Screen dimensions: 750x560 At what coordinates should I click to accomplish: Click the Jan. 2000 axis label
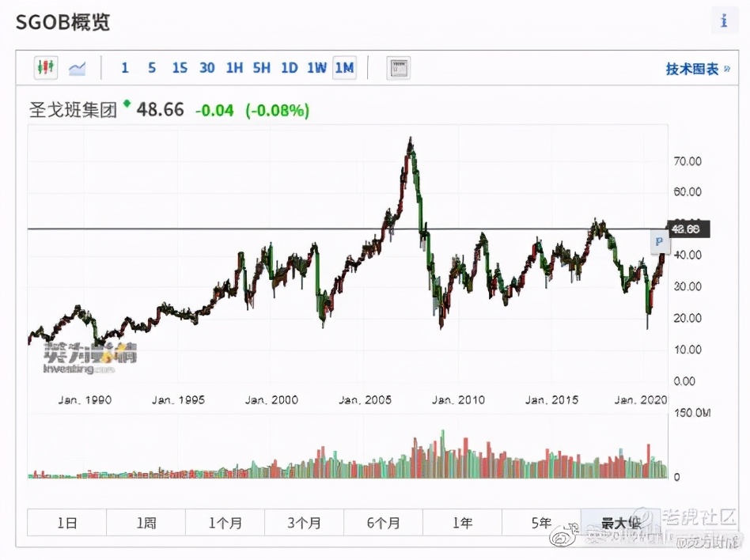tap(271, 399)
